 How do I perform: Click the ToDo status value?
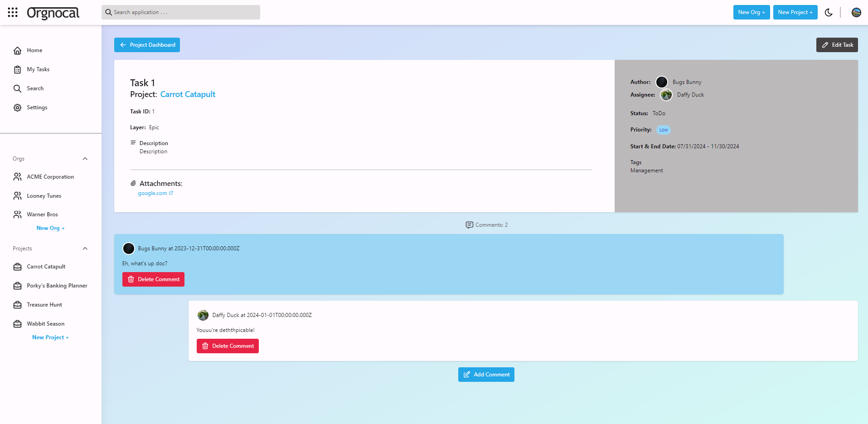tap(659, 113)
